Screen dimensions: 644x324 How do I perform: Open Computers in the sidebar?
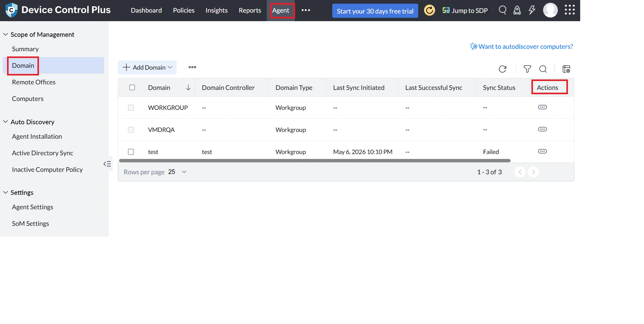point(28,99)
